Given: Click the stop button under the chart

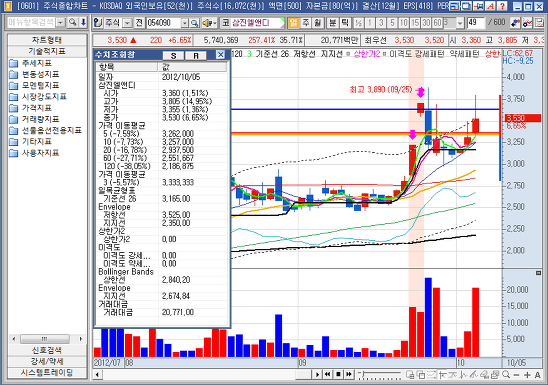Looking at the screenshot, I should coord(338,374).
